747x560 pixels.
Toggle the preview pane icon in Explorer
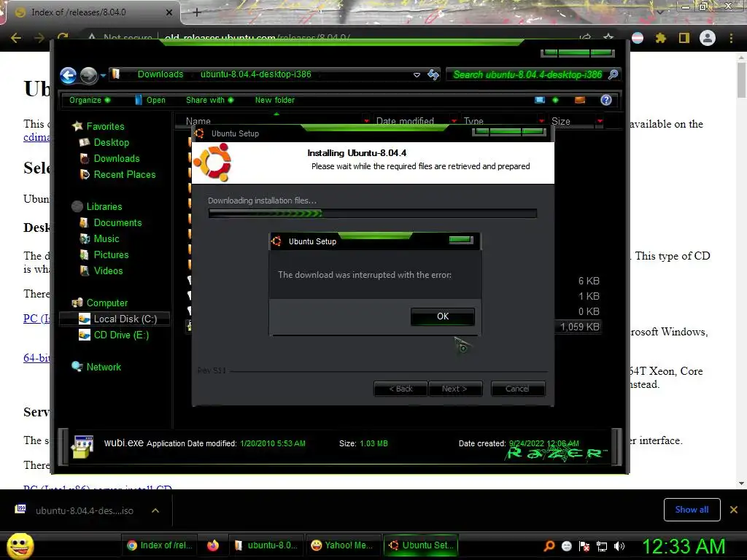580,100
